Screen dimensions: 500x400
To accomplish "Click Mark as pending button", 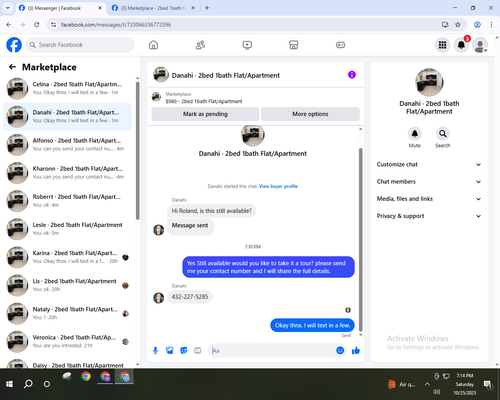I will click(x=205, y=114).
